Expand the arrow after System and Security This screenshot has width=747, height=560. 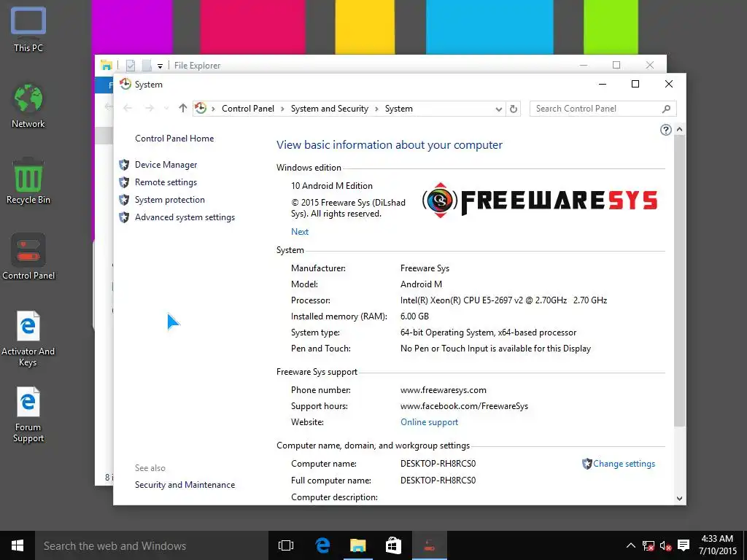376,109
